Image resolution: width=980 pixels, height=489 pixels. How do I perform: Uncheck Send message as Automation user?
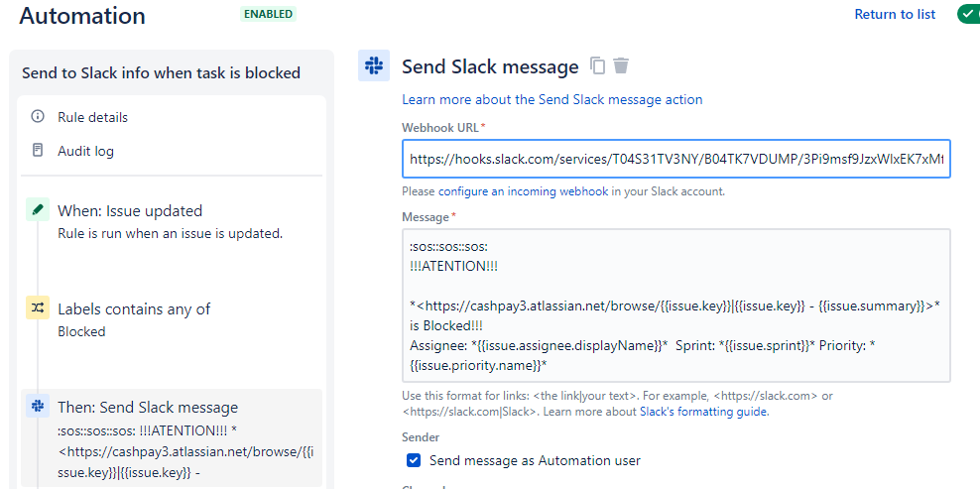pyautogui.click(x=415, y=460)
